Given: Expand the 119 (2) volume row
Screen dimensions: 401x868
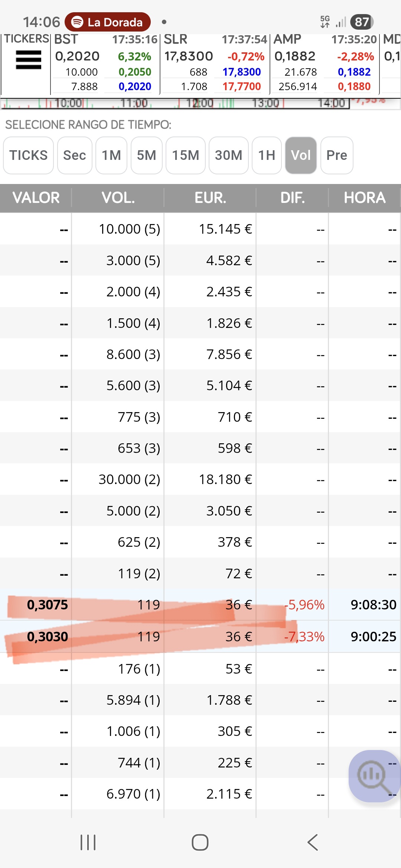Looking at the screenshot, I should [139, 574].
